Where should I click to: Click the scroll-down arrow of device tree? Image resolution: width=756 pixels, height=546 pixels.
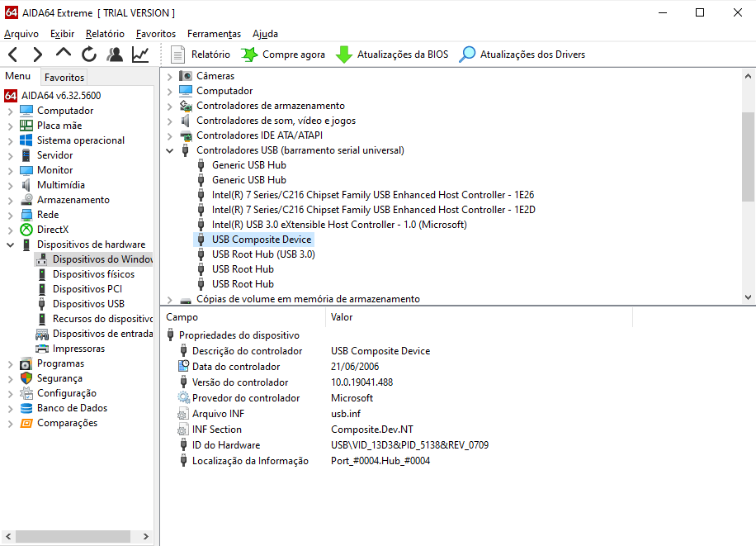748,297
